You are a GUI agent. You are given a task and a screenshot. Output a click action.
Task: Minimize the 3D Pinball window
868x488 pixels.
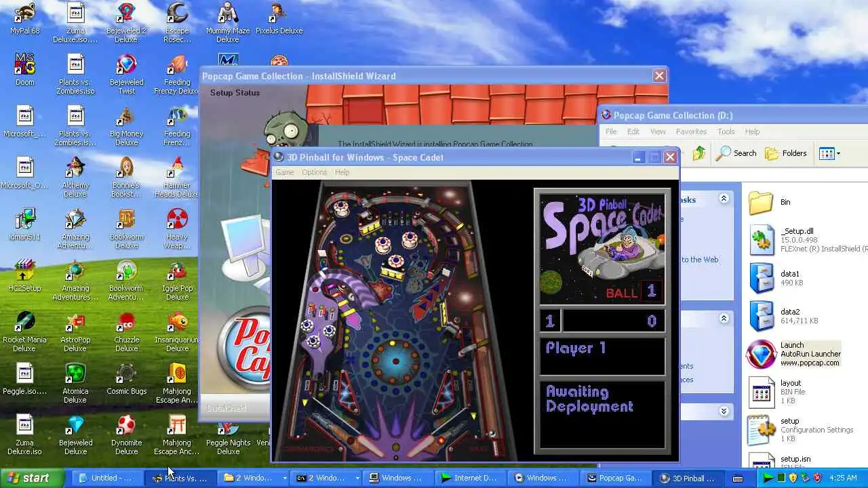[x=638, y=157]
